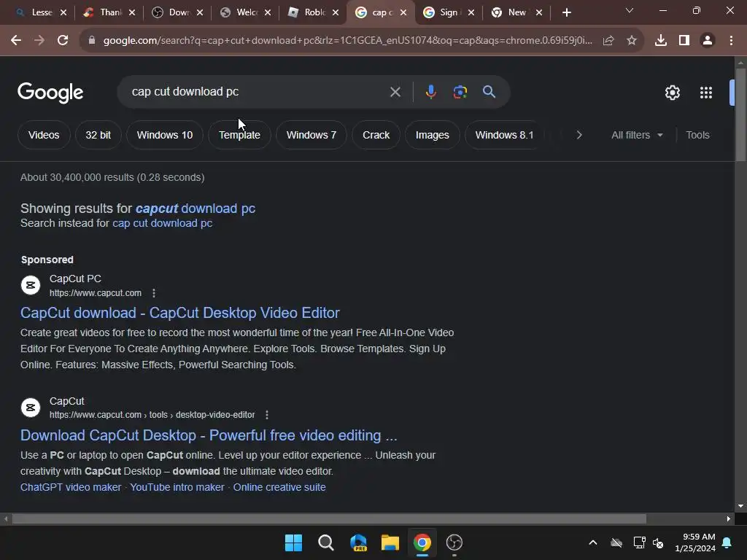Submit search with magnifier icon
Viewport: 747px width, 560px height.
coord(489,92)
